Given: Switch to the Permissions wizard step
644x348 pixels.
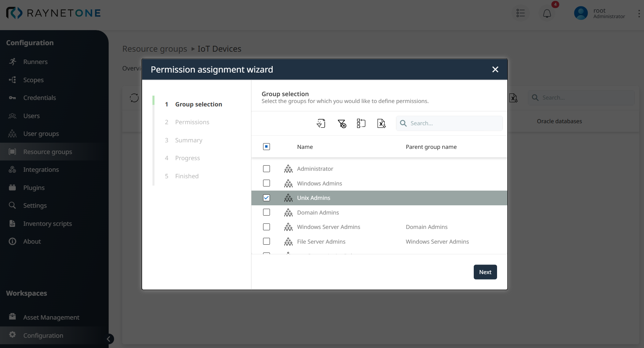Looking at the screenshot, I should click(x=192, y=122).
